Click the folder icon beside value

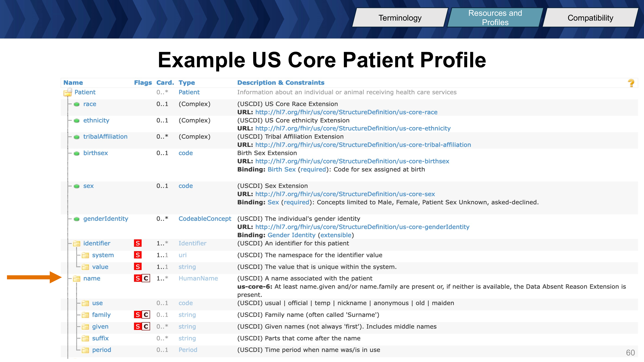pyautogui.click(x=85, y=267)
